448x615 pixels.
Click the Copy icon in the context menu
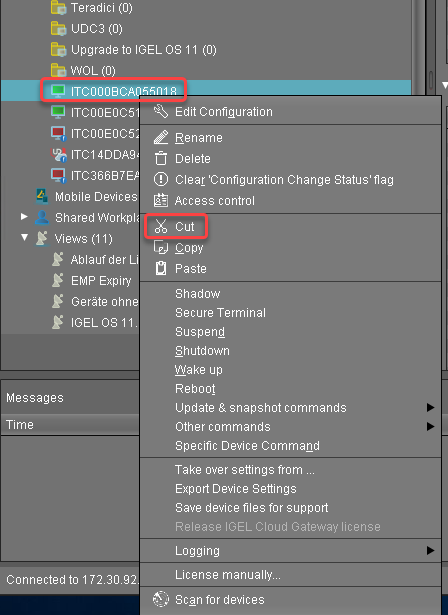pyautogui.click(x=160, y=247)
